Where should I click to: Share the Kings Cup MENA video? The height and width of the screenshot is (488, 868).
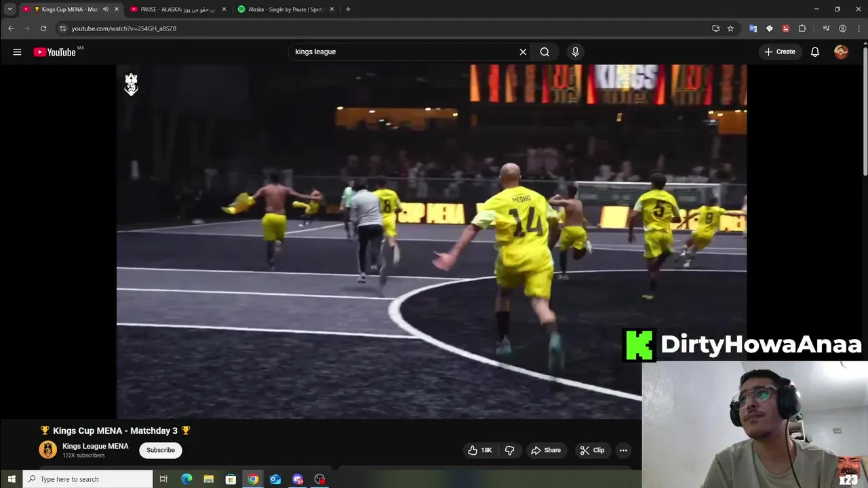tap(546, 450)
